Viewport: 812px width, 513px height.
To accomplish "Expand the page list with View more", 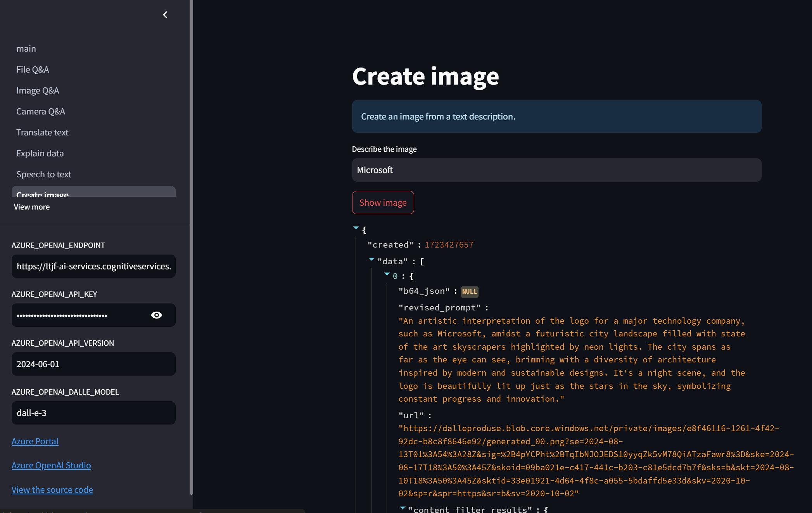I will 32,207.
